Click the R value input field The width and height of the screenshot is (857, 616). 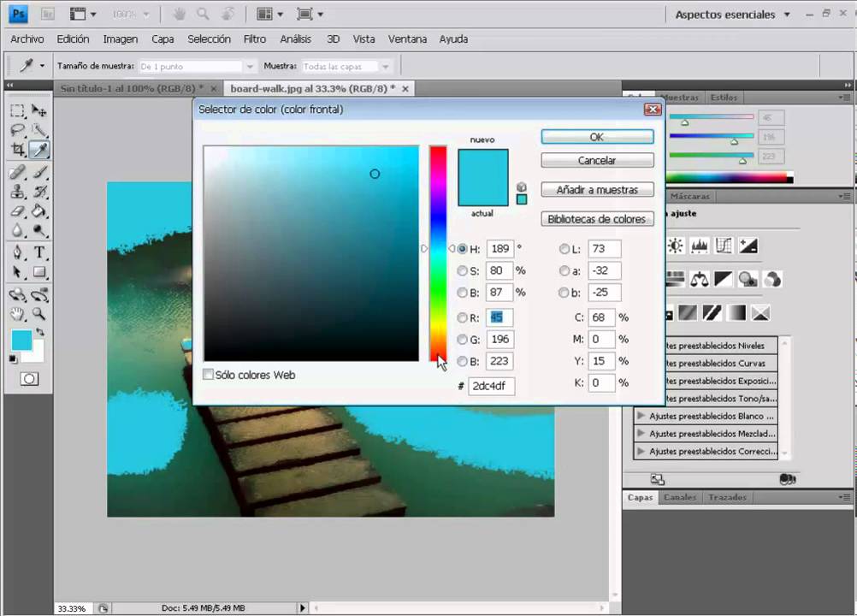[x=499, y=317]
